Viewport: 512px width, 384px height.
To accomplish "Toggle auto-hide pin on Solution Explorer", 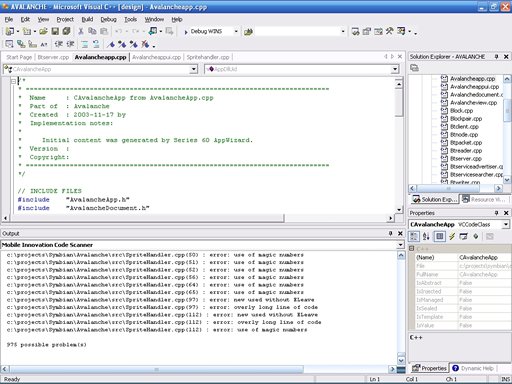I will click(496, 57).
